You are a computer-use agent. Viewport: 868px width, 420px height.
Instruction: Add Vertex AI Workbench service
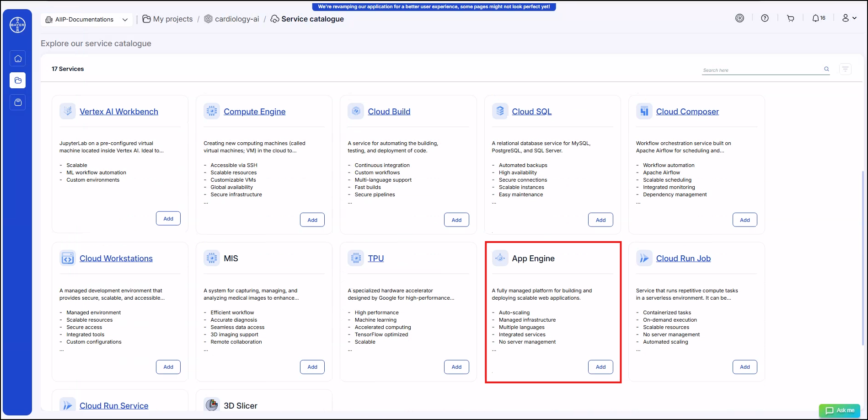pyautogui.click(x=168, y=219)
